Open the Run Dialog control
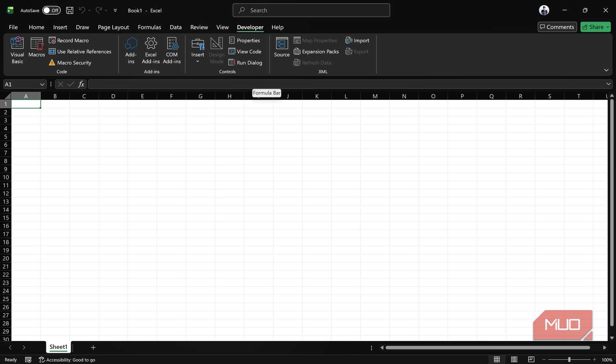 click(x=246, y=62)
